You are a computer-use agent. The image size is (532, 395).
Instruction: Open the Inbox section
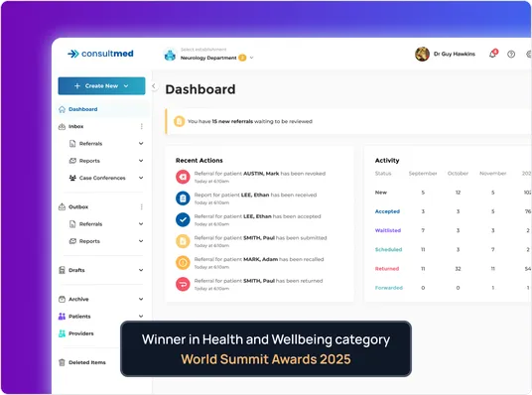(76, 126)
